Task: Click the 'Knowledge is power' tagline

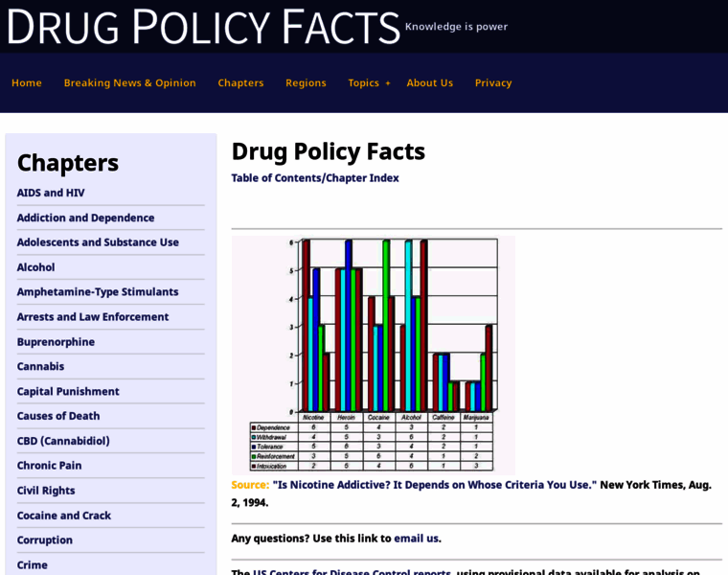Action: tap(456, 27)
